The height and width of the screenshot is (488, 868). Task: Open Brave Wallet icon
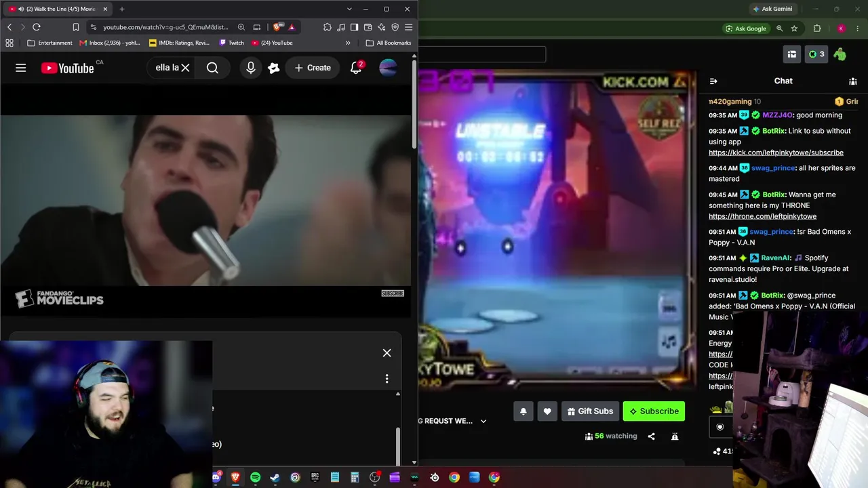[x=368, y=27]
